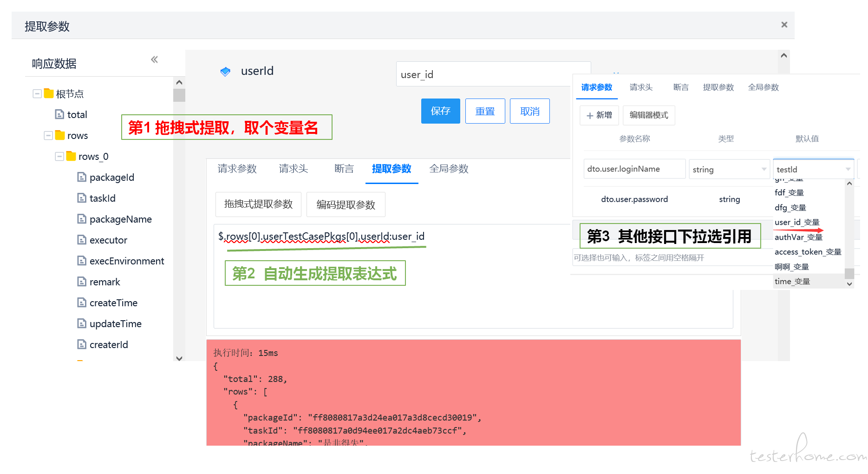Select user_id_变量 from the dropdown list
868x474 pixels.
[797, 222]
